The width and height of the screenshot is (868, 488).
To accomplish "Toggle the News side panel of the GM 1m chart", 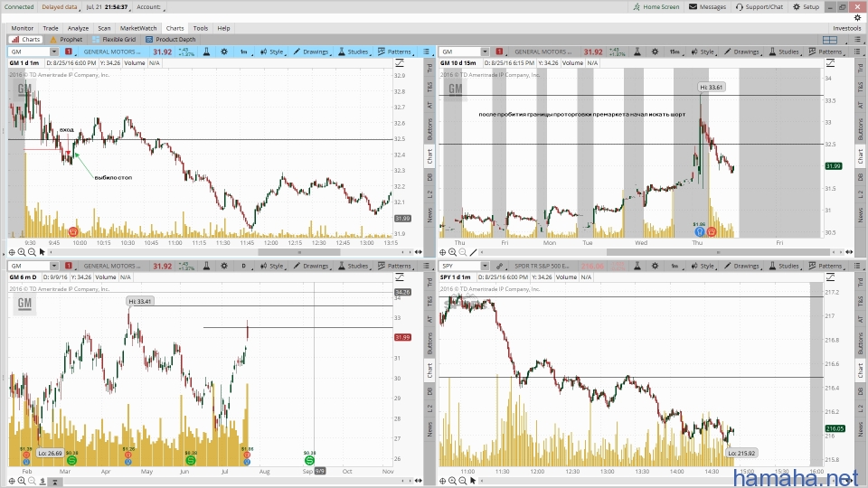I will pyautogui.click(x=430, y=215).
